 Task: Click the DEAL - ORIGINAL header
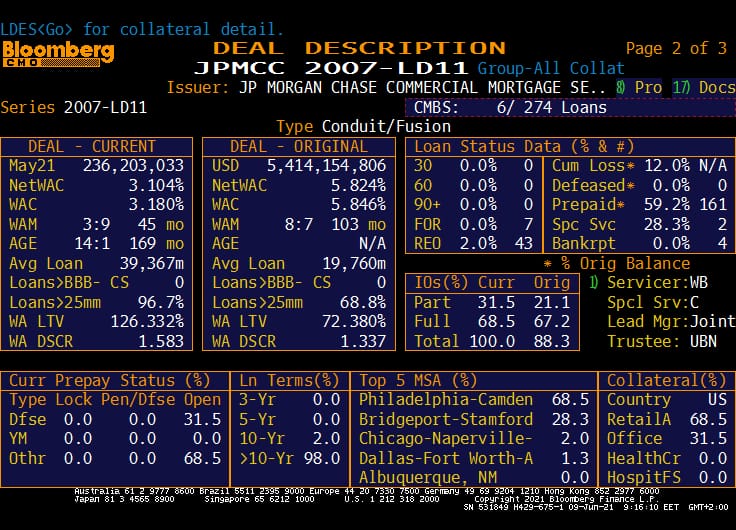click(x=299, y=146)
